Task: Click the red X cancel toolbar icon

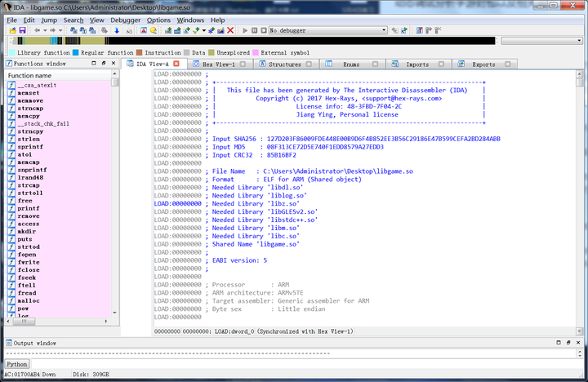Action: [x=230, y=30]
